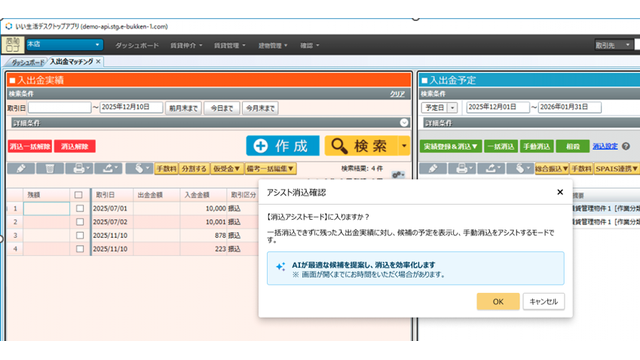Open the printer icon menu in 入出金実績 toolbar
The height and width of the screenshot is (360, 640).
click(79, 169)
